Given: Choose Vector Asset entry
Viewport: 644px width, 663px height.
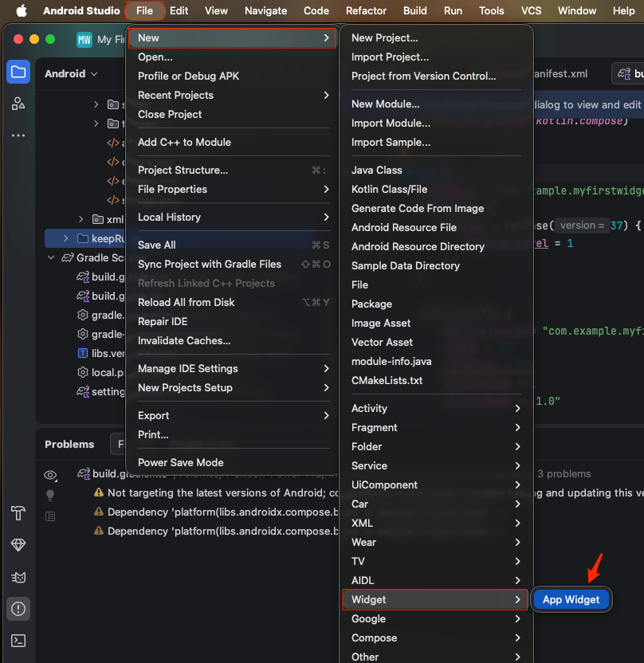Looking at the screenshot, I should (435, 342).
